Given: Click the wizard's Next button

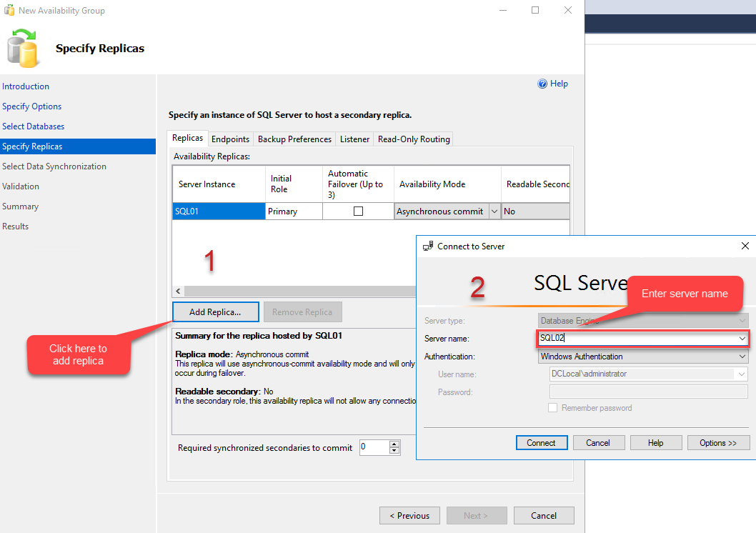Looking at the screenshot, I should click(x=477, y=515).
